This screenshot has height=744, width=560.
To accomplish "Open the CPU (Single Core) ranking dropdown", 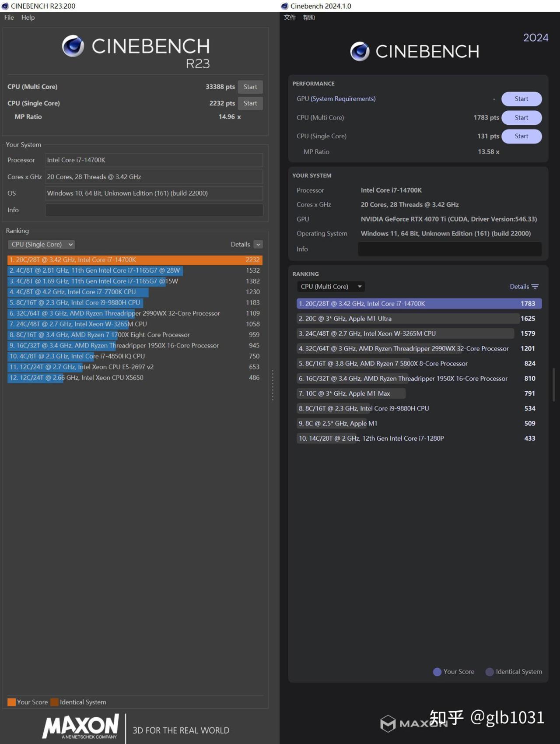I will pos(42,244).
